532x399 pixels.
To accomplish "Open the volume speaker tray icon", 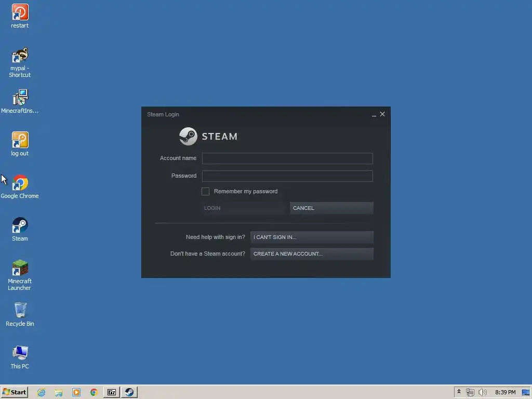I will tap(483, 392).
